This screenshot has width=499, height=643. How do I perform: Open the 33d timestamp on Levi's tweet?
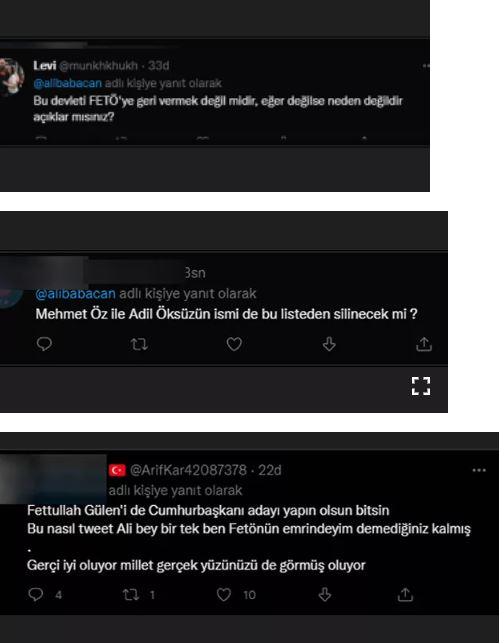(158, 66)
